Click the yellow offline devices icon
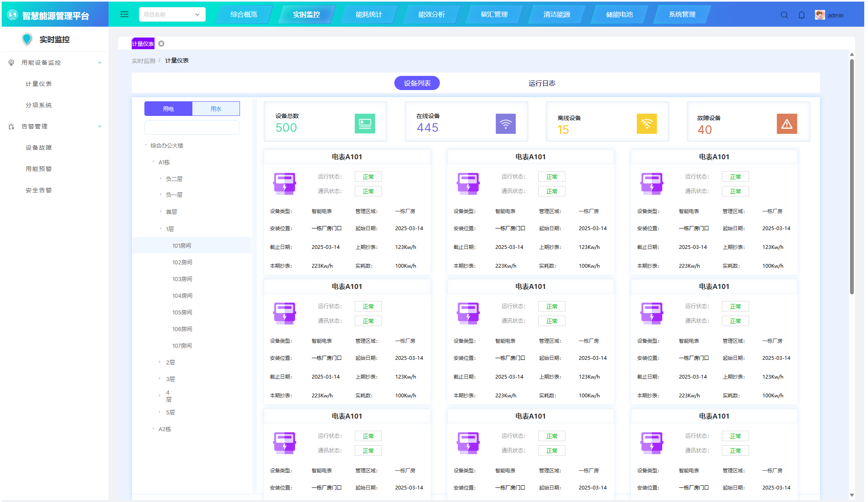This screenshot has height=502, width=868. click(x=646, y=123)
